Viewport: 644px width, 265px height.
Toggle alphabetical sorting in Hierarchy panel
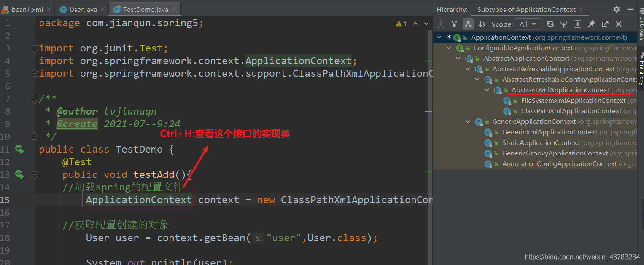coord(482,24)
